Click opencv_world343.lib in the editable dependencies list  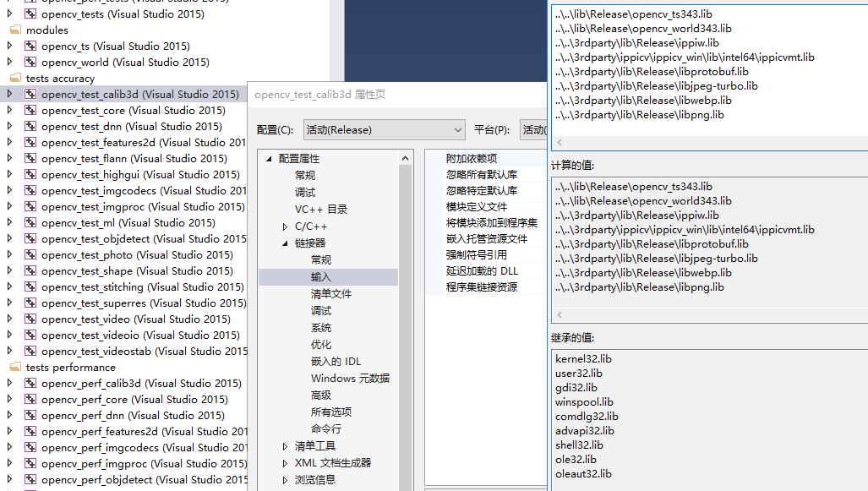point(643,28)
